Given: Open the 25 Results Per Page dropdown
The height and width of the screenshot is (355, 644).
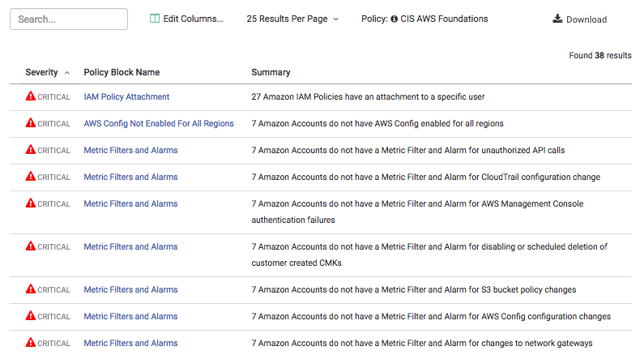Looking at the screenshot, I should (292, 19).
